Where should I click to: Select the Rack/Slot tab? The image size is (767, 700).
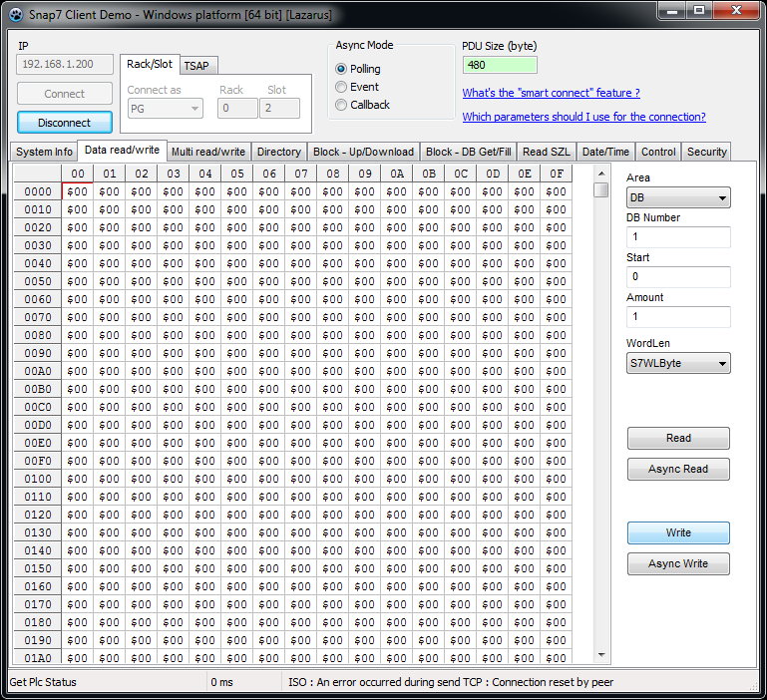pos(150,64)
